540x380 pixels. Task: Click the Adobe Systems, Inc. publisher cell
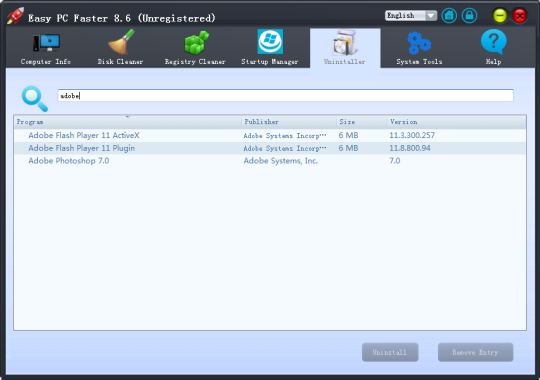[x=281, y=161]
